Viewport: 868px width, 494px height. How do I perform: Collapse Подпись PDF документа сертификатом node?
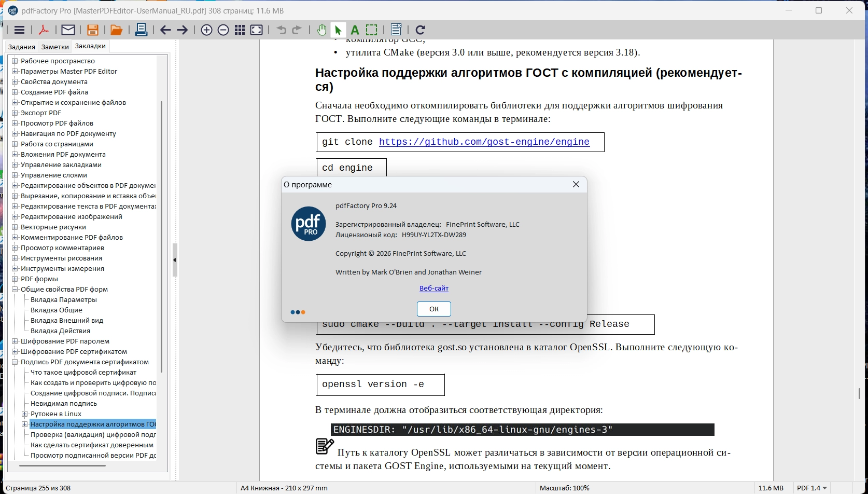[15, 362]
